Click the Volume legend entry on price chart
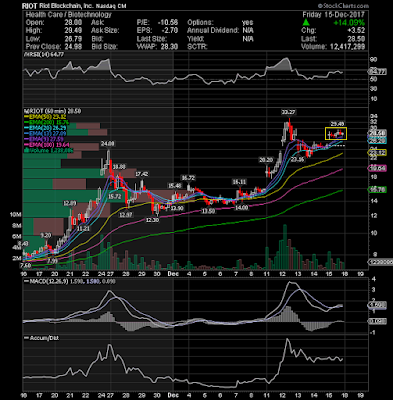Screen dimensions: 393x400 coord(49,150)
